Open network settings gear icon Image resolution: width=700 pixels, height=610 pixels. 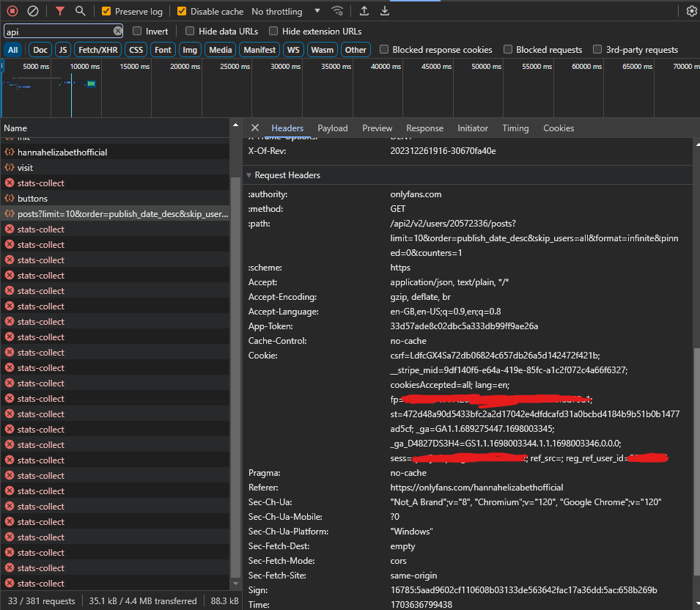[691, 12]
